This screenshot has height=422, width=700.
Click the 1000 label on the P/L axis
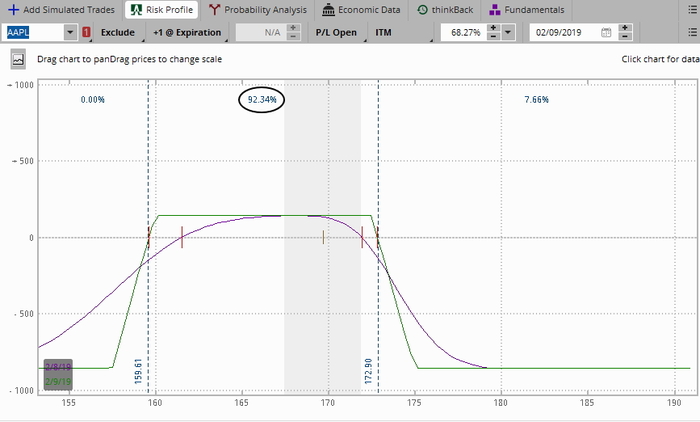(x=24, y=85)
